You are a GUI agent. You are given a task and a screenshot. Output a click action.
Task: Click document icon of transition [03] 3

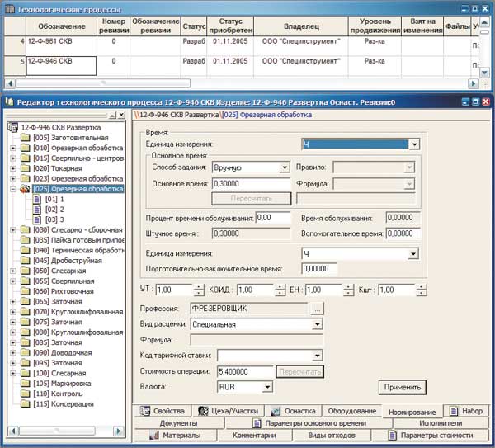(x=37, y=219)
